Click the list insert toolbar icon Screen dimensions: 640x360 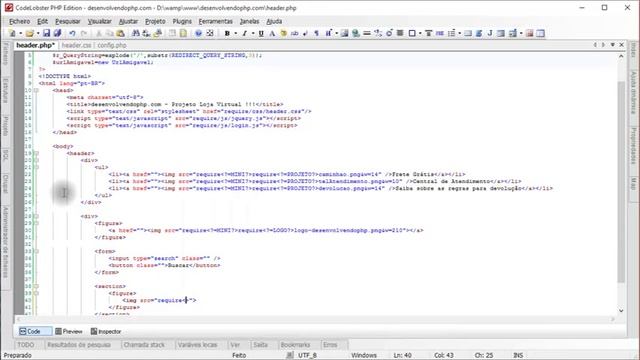click(451, 33)
